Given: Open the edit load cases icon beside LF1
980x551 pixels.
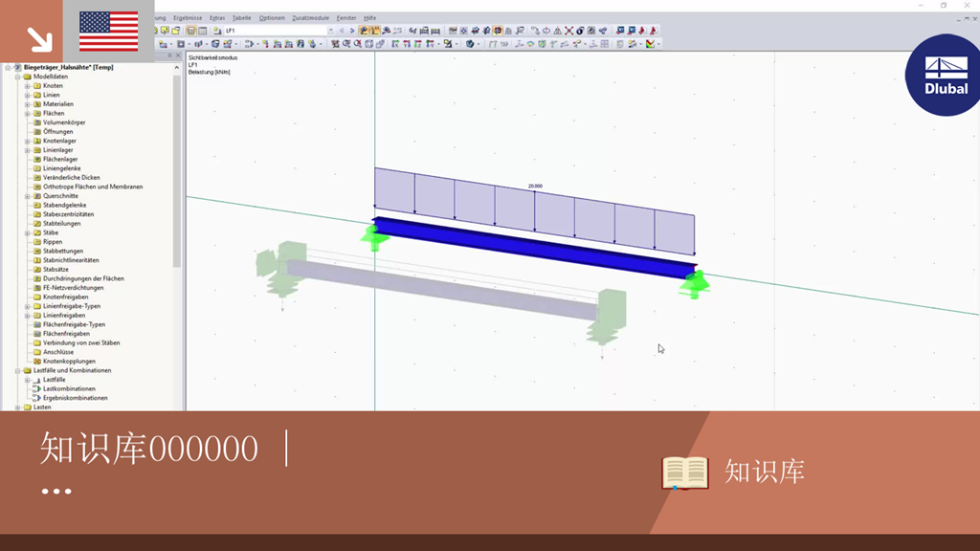Looking at the screenshot, I should (217, 31).
